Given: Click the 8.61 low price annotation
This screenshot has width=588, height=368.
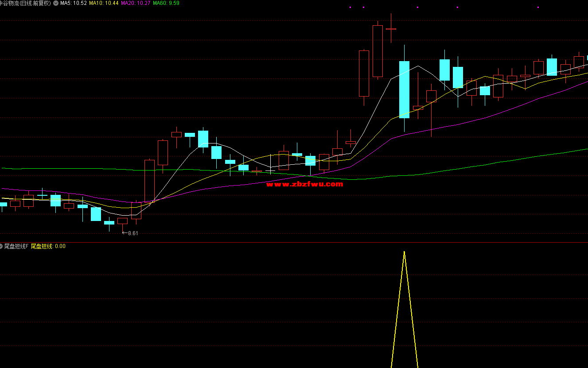Looking at the screenshot, I should click(130, 233).
